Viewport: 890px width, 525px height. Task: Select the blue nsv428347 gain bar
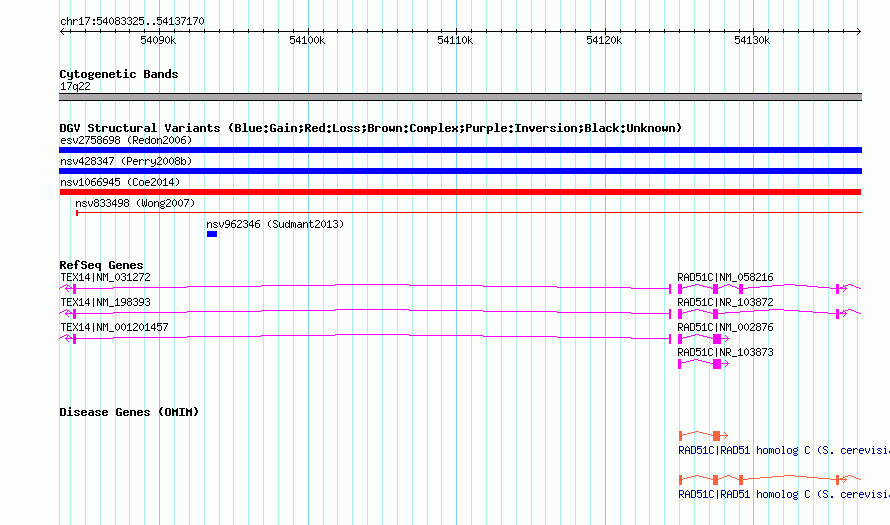click(460, 171)
